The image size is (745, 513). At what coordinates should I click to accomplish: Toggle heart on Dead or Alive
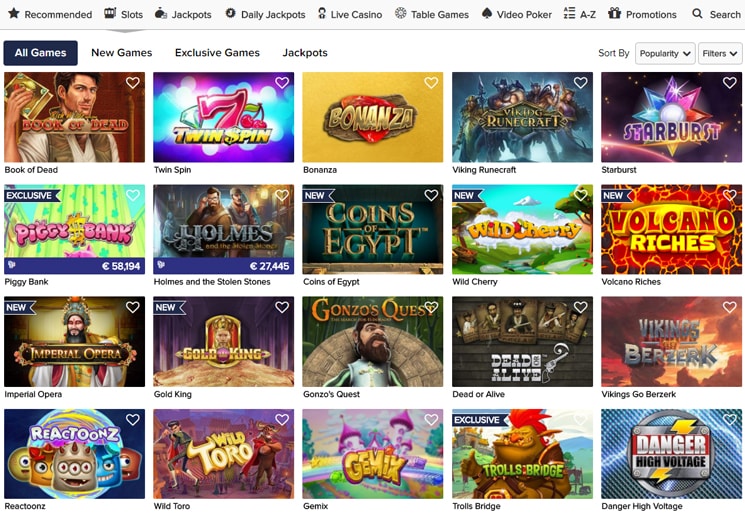[x=580, y=307]
